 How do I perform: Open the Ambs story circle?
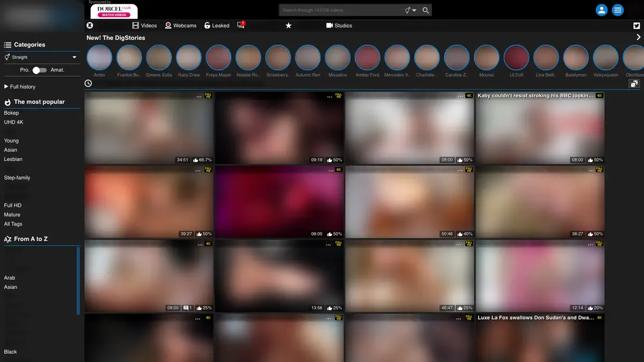click(x=99, y=57)
